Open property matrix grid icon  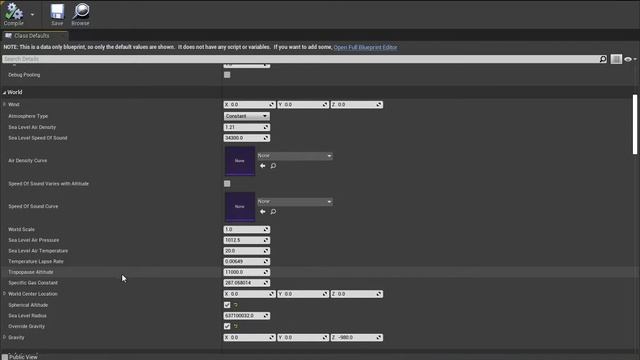click(616, 59)
